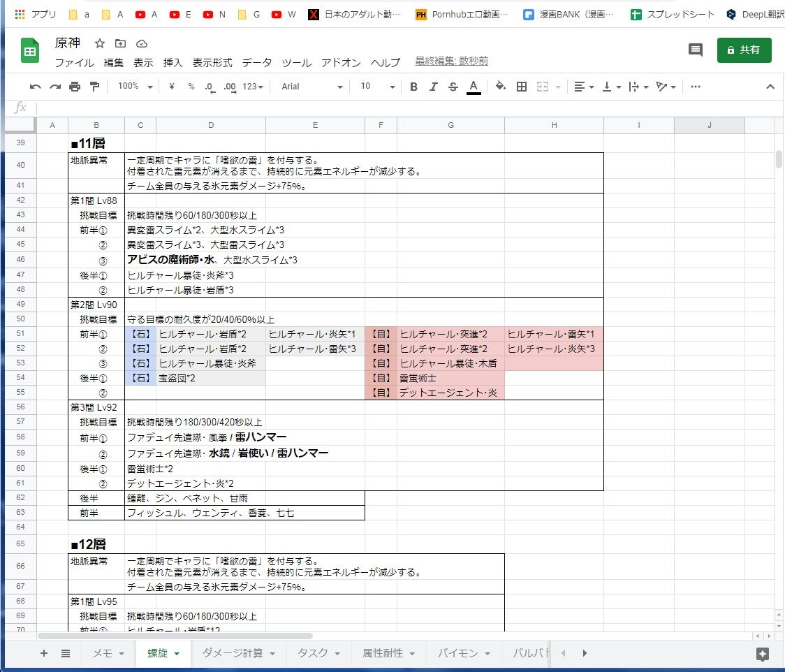Open font size 10 dropdown
The width and height of the screenshot is (785, 672).
point(378,87)
